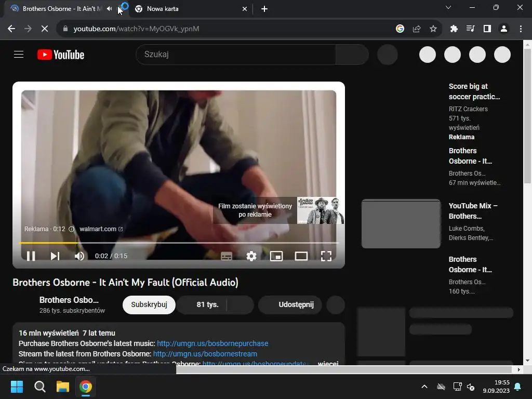Click the Chrome taskbar icon
The width and height of the screenshot is (532, 399).
pos(86,387)
